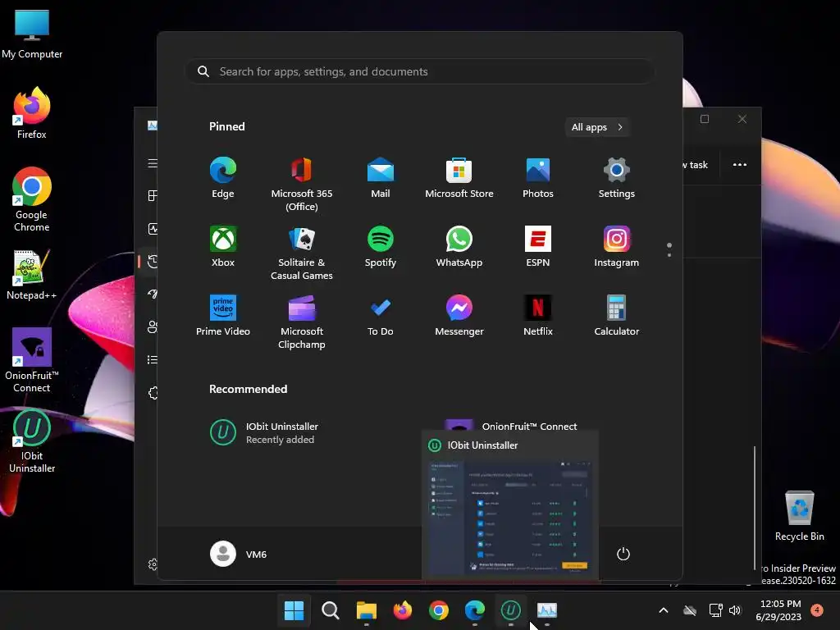840x630 pixels.
Task: Select Notepad++ desktop shortcut
Action: pos(32,274)
